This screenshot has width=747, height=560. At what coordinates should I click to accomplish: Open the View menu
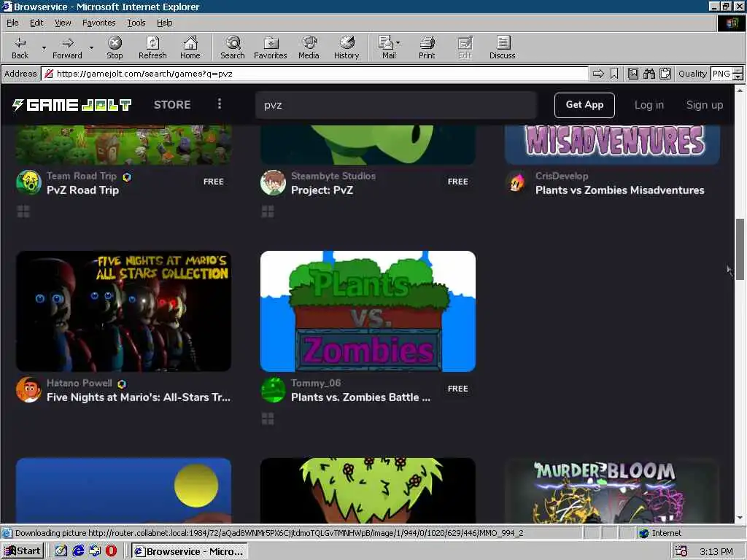pyautogui.click(x=63, y=23)
